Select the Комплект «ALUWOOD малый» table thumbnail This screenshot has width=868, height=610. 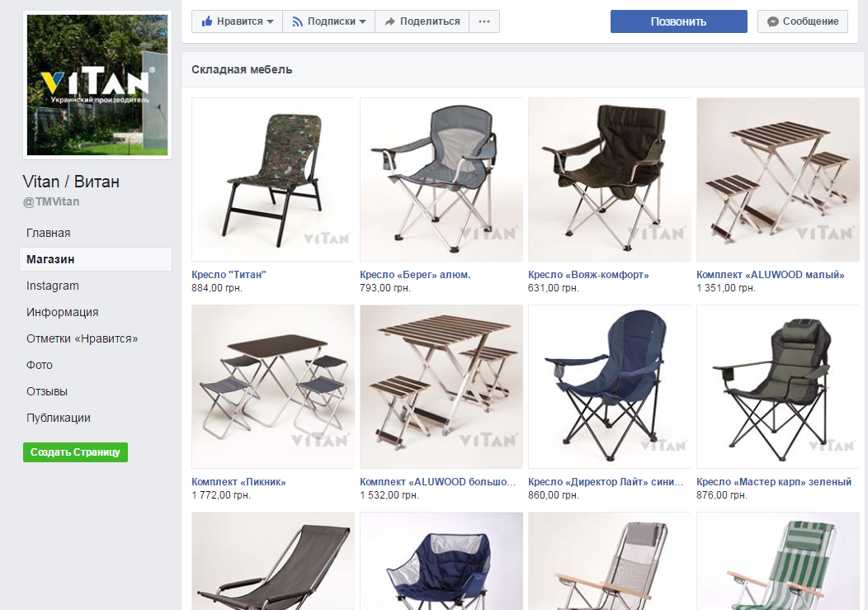point(778,179)
